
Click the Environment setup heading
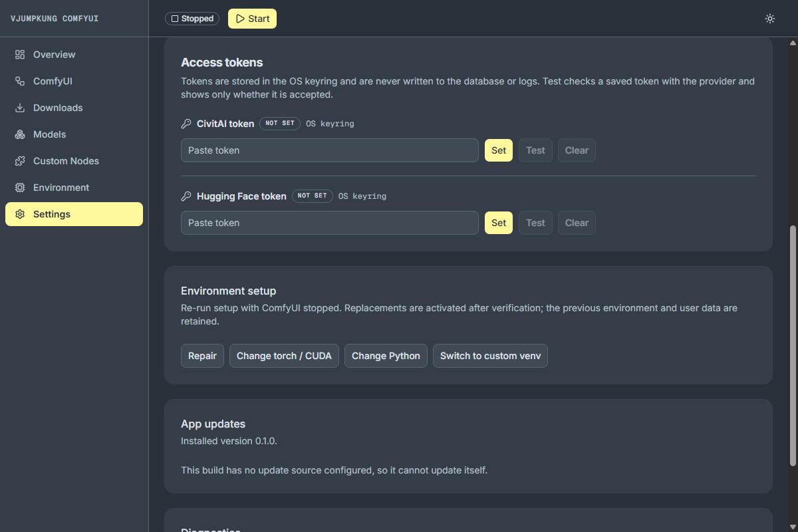pyautogui.click(x=229, y=291)
